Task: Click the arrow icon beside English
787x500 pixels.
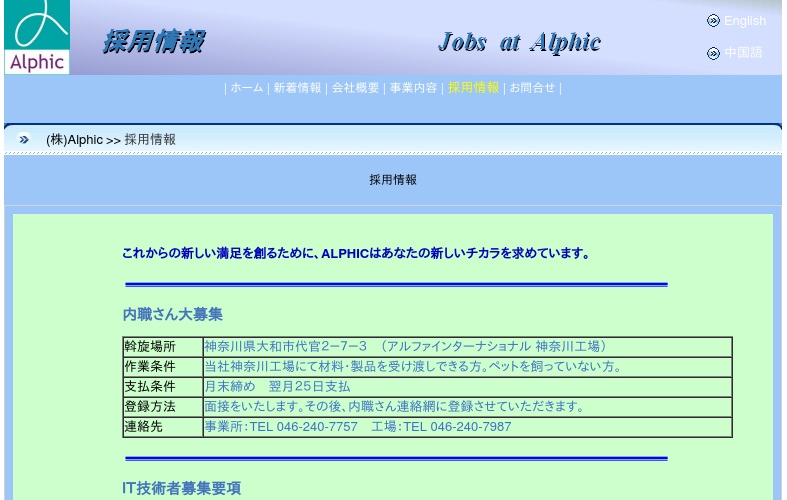Action: click(x=713, y=21)
